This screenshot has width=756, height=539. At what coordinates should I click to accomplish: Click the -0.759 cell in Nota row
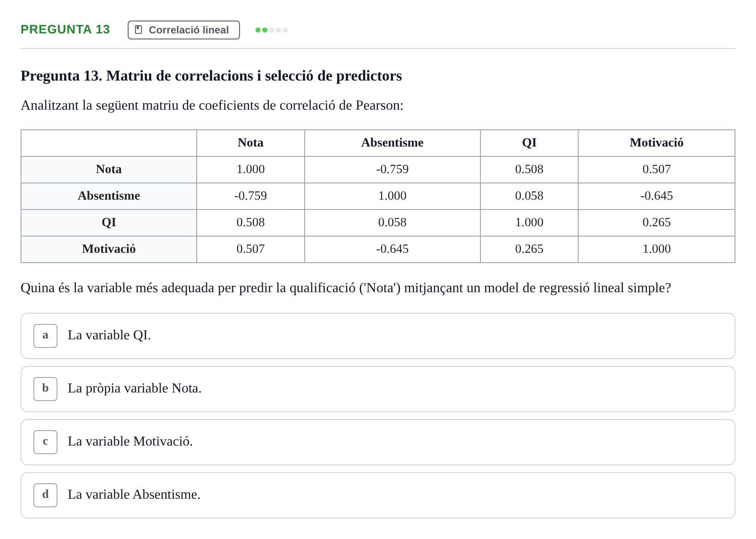pyautogui.click(x=392, y=170)
